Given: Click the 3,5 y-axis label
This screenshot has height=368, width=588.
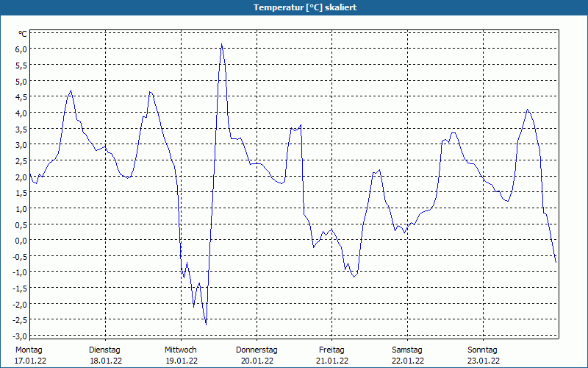Looking at the screenshot, I should point(21,130).
